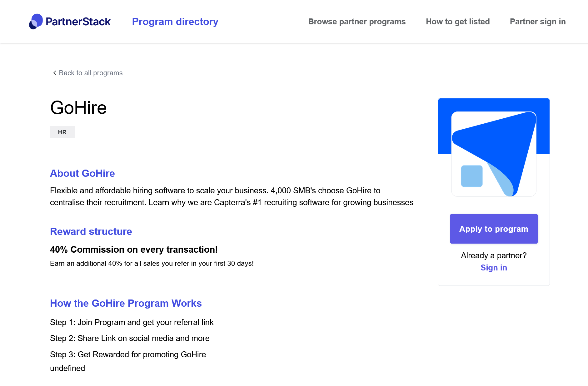
Task: Select the HR category tag
Action: pos(62,132)
